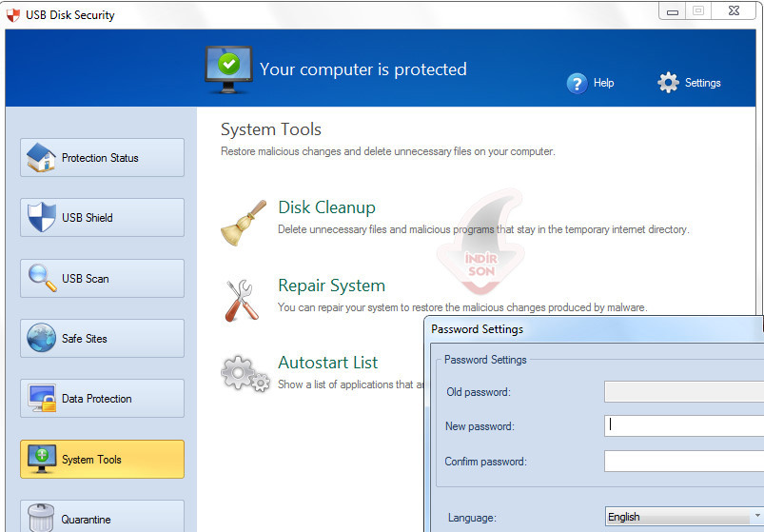Click the USB Shield icon
Image resolution: width=764 pixels, height=532 pixels.
42,217
